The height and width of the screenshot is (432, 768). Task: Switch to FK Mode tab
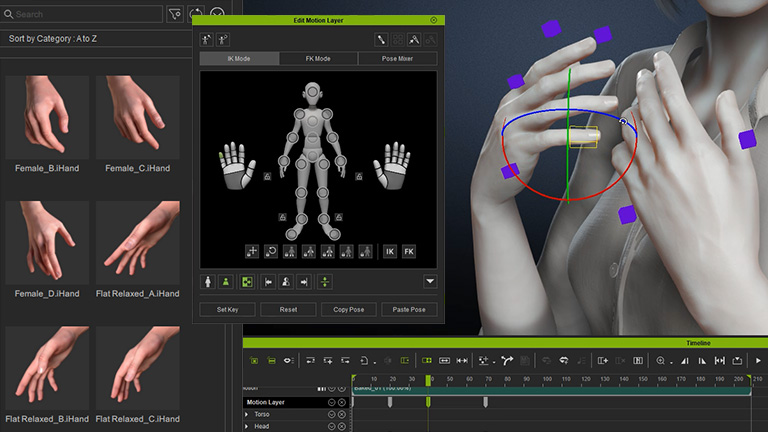318,59
